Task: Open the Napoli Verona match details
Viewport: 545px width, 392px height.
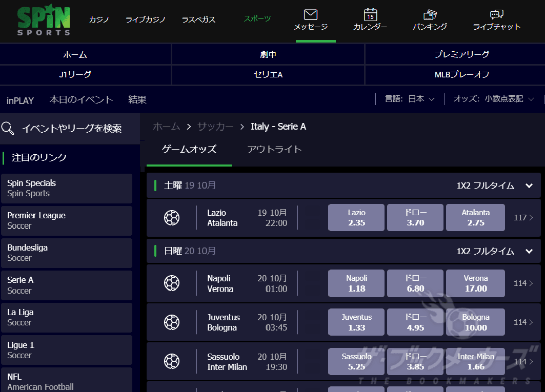Action: click(220, 283)
